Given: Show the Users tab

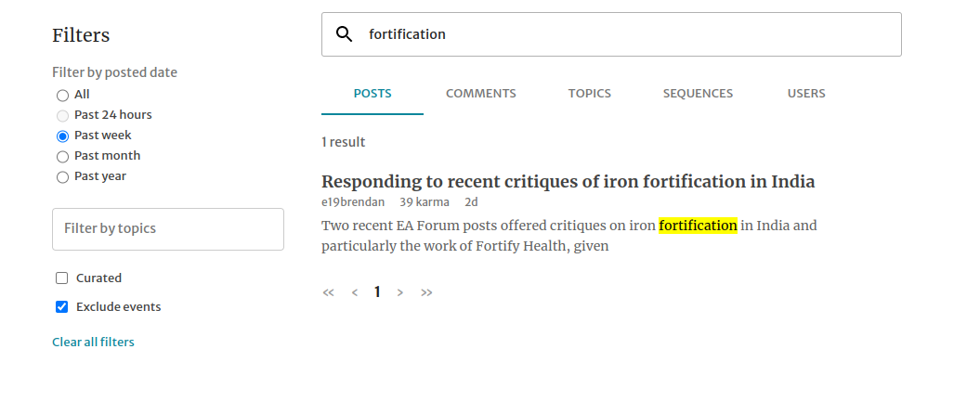Looking at the screenshot, I should 806,94.
